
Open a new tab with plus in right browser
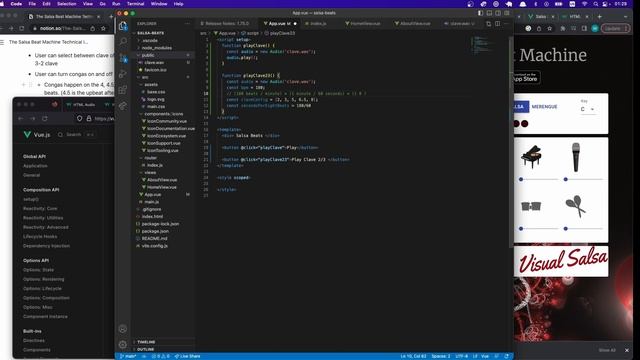[x=600, y=16]
